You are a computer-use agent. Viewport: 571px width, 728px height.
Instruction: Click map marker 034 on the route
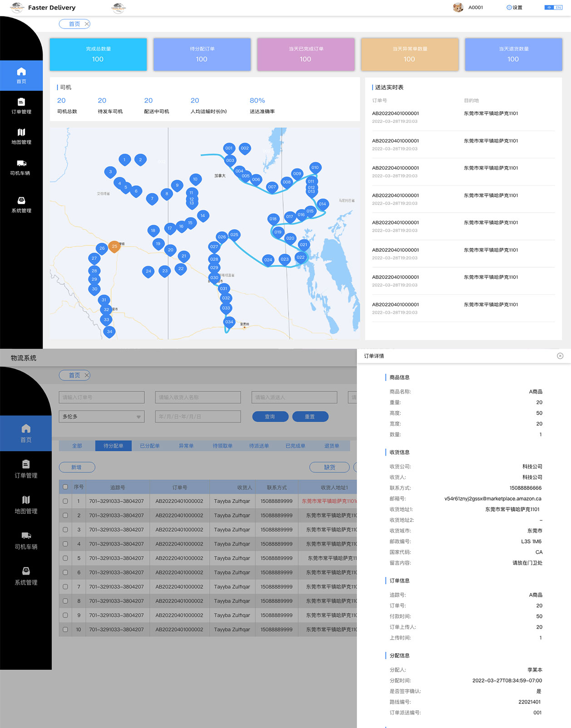(x=229, y=322)
